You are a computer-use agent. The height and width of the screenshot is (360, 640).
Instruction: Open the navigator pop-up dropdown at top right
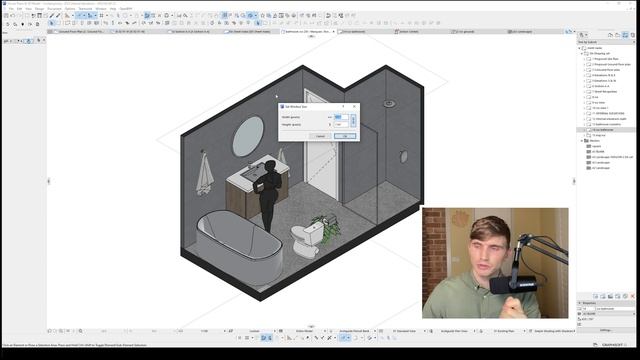[x=584, y=35]
